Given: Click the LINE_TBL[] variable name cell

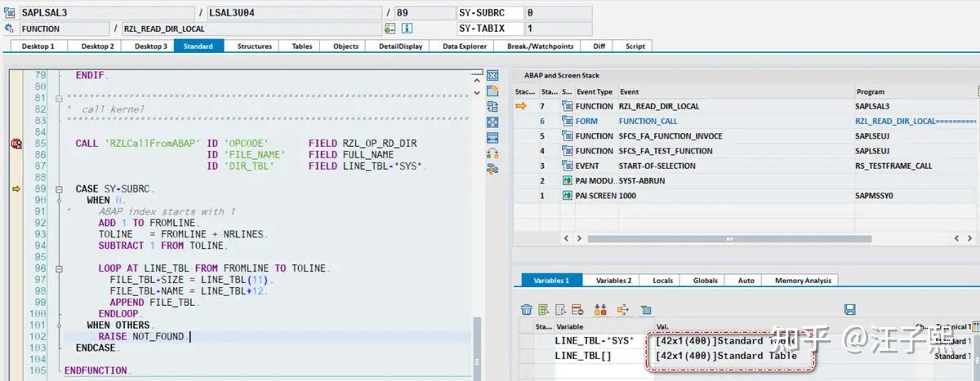Looking at the screenshot, I should (x=603, y=356).
